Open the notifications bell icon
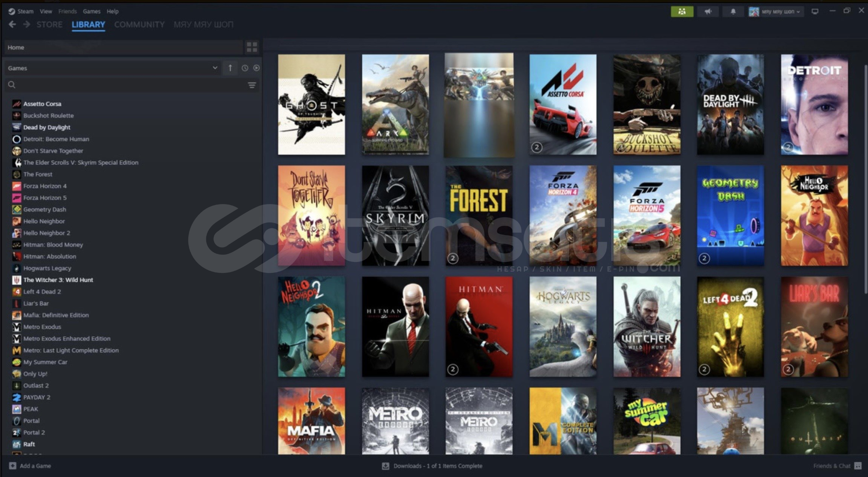Image resolution: width=868 pixels, height=477 pixels. coord(733,11)
